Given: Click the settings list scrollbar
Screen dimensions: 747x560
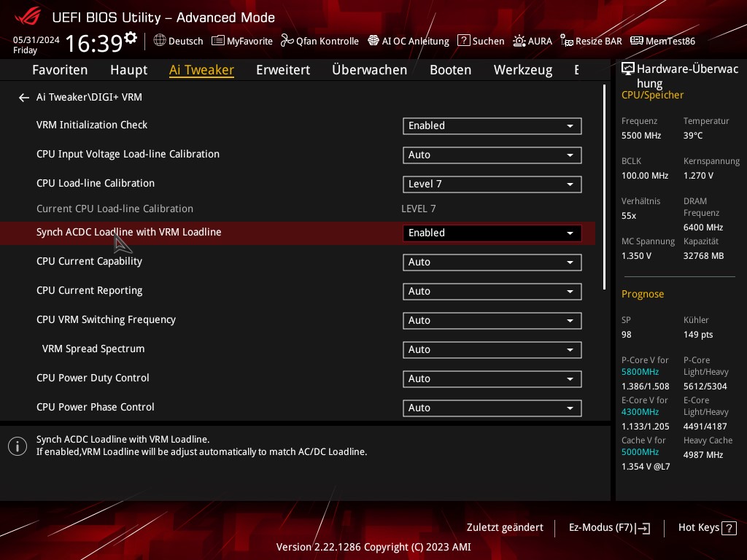Looking at the screenshot, I should [604, 187].
